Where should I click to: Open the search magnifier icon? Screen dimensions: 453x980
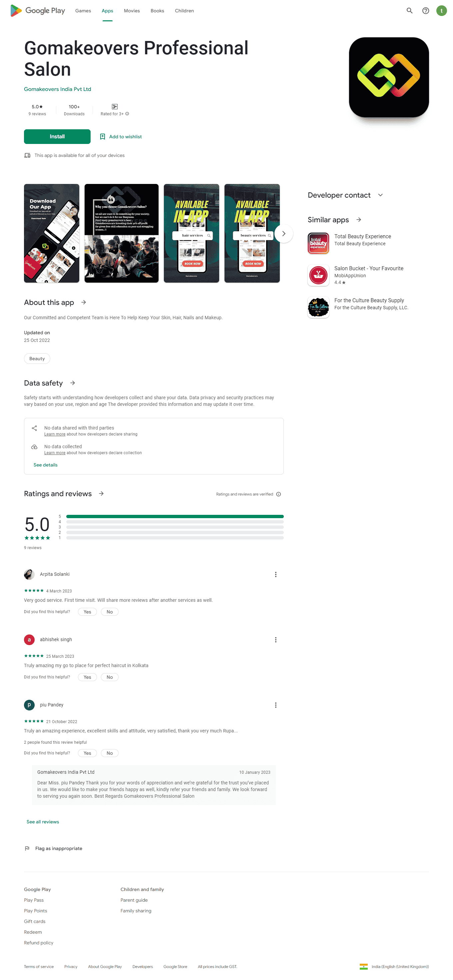409,11
